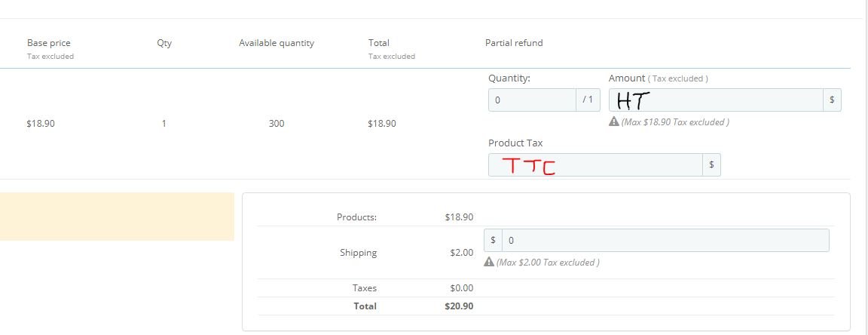Click the partial refund Quantity input

[x=532, y=100]
